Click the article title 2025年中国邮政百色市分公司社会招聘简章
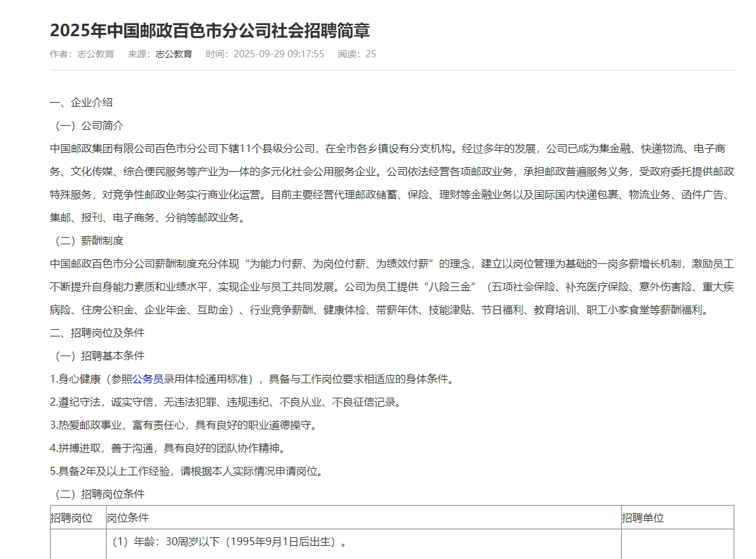The height and width of the screenshot is (559, 756). [210, 30]
